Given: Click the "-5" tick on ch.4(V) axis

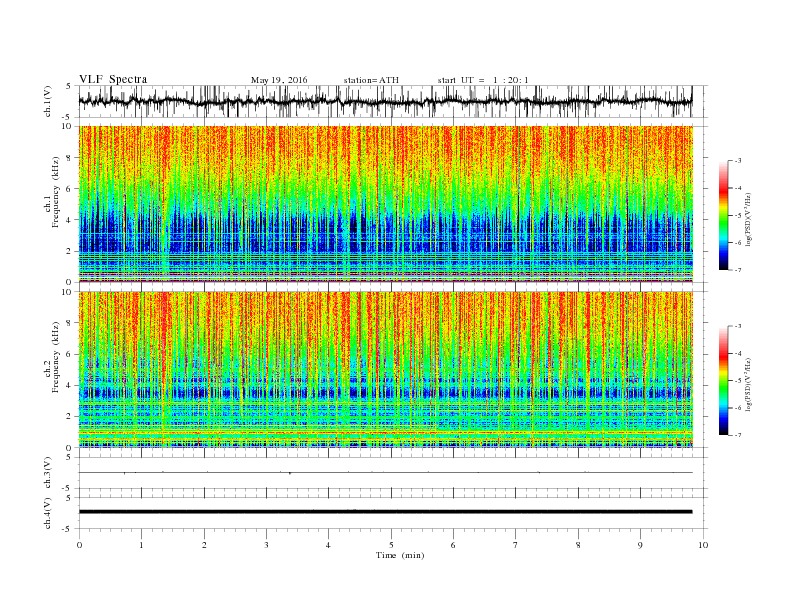Looking at the screenshot, I should 68,529.
